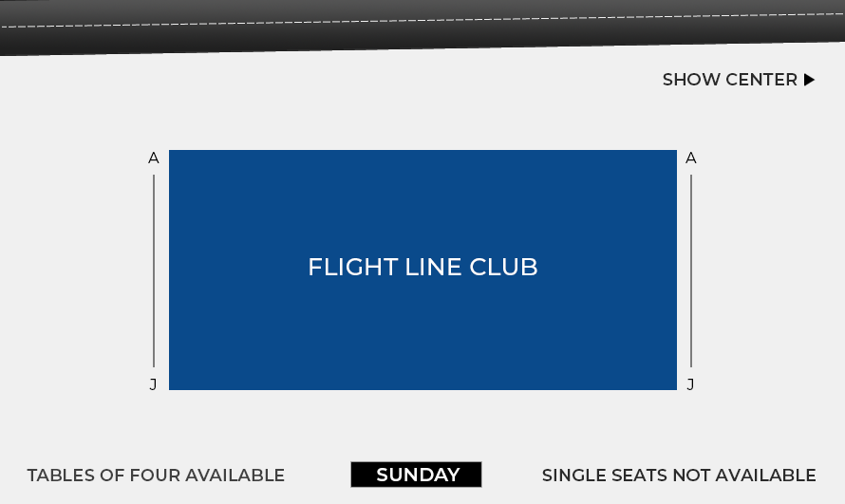
Task: Click the Single Seats Not Available text
Action: (679, 476)
